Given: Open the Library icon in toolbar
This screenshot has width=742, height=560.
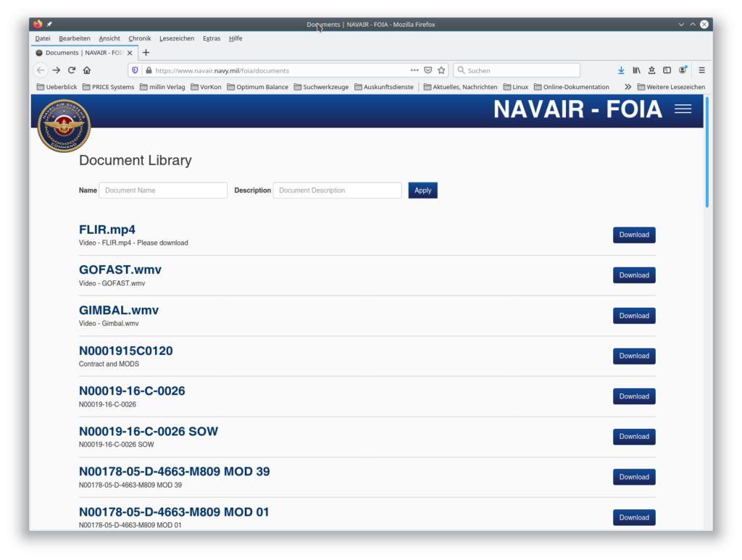Looking at the screenshot, I should pos(636,70).
